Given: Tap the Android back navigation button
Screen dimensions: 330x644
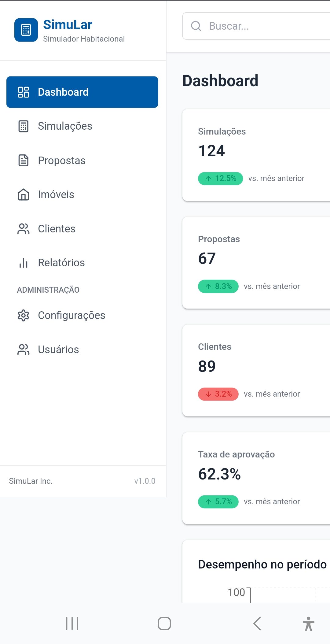Looking at the screenshot, I should [257, 624].
